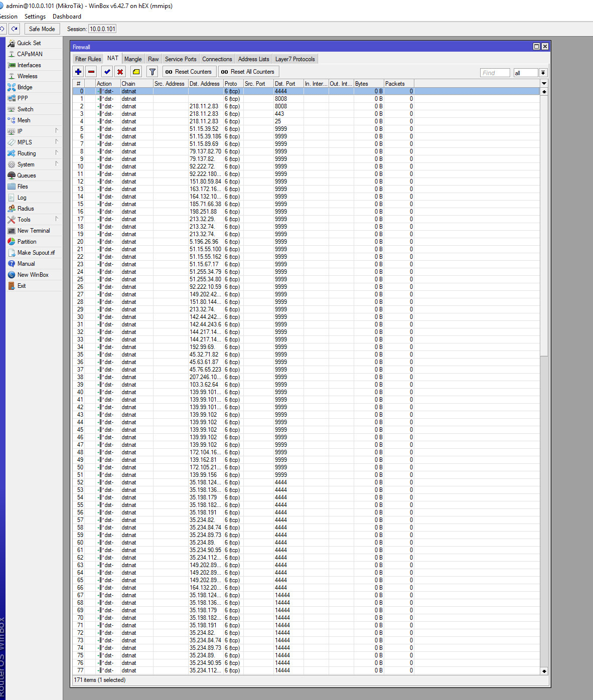This screenshot has width=593, height=700.
Task: Switch to Raw tab
Action: 154,59
